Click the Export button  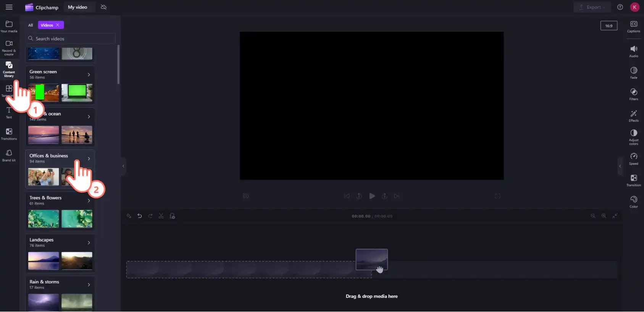coord(592,7)
